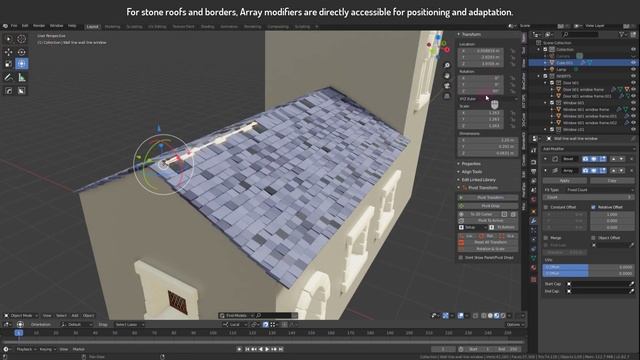
Task: Click the Pivot To Active button
Action: [x=488, y=220]
